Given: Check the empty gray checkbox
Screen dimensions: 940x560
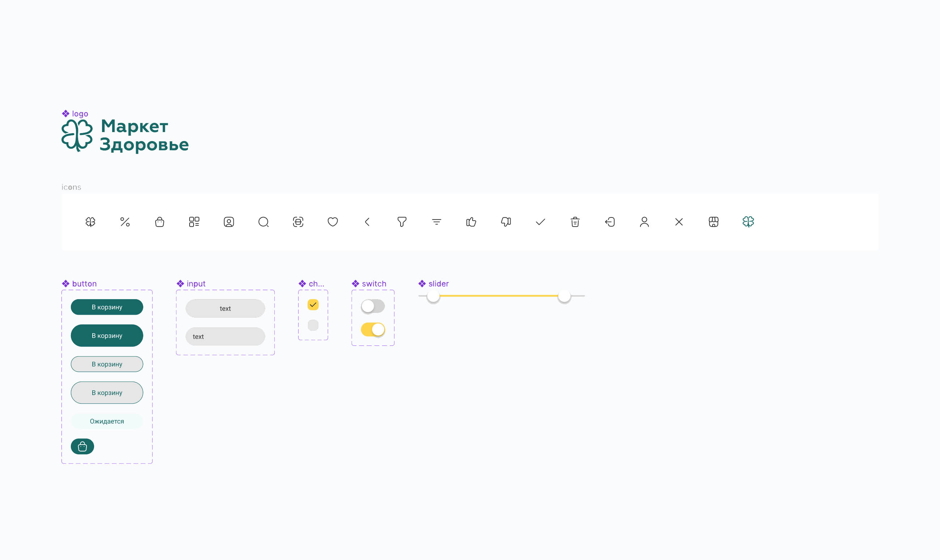Looking at the screenshot, I should tap(313, 325).
